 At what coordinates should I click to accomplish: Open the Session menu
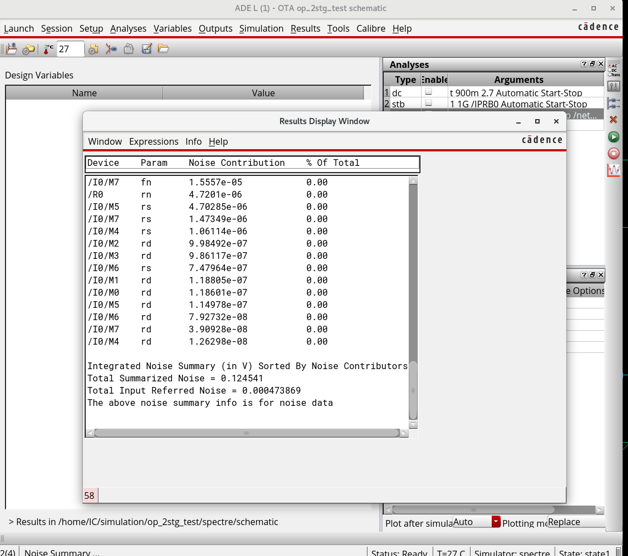point(56,28)
